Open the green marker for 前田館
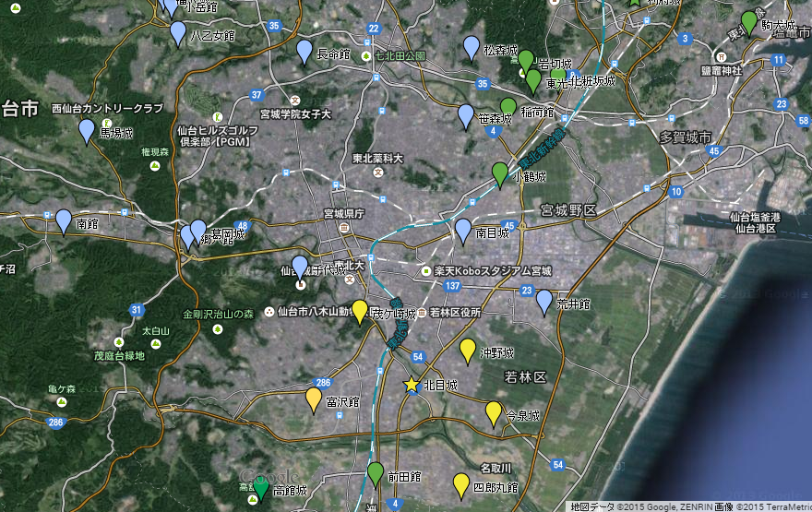The image size is (812, 512). (376, 474)
